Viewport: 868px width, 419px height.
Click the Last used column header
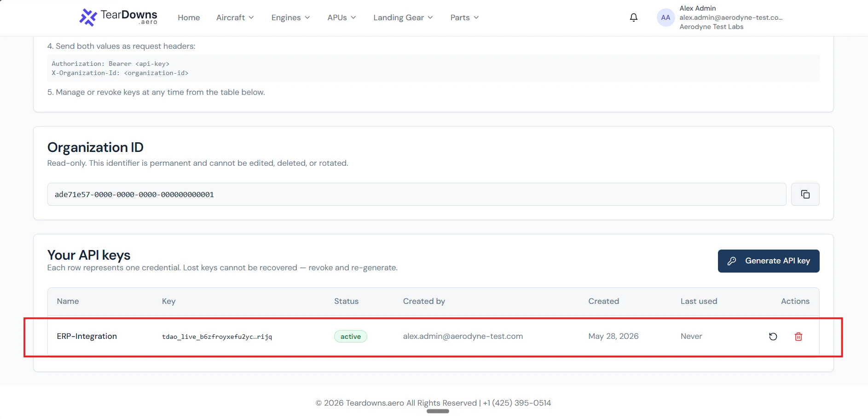[699, 301]
